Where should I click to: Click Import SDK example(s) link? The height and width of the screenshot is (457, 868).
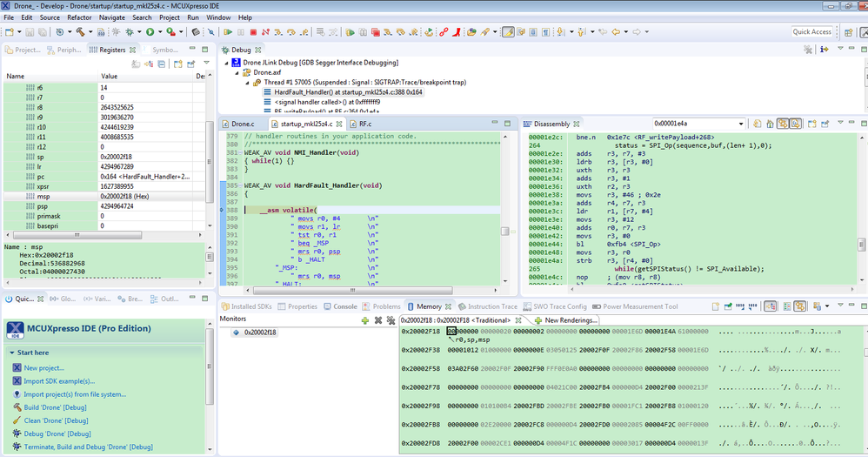pyautogui.click(x=59, y=381)
